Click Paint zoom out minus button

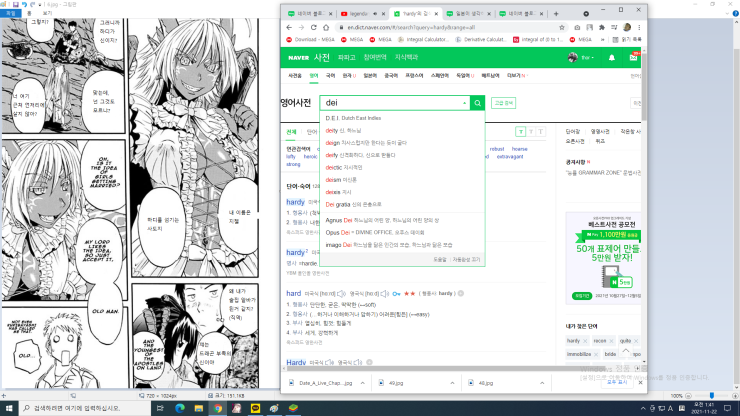tap(688, 396)
